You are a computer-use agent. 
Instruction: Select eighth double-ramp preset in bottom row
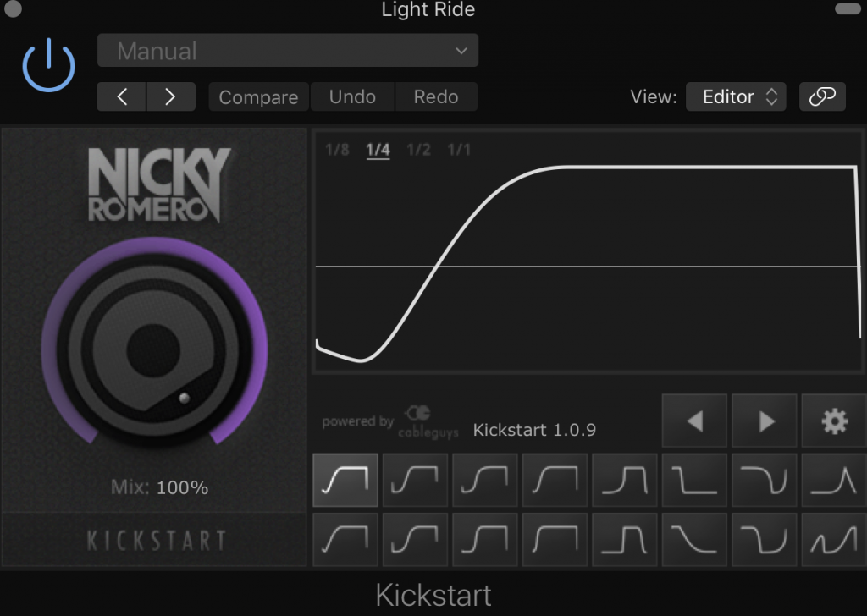point(834,539)
